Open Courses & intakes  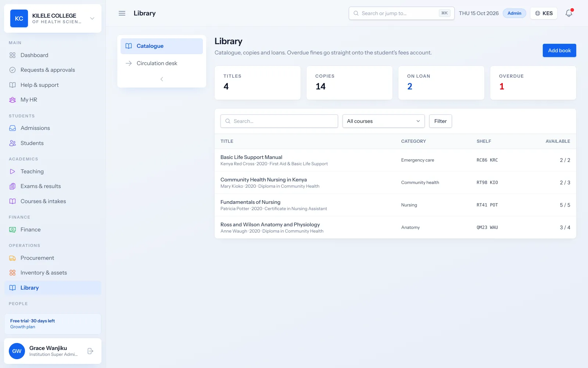pos(53,201)
